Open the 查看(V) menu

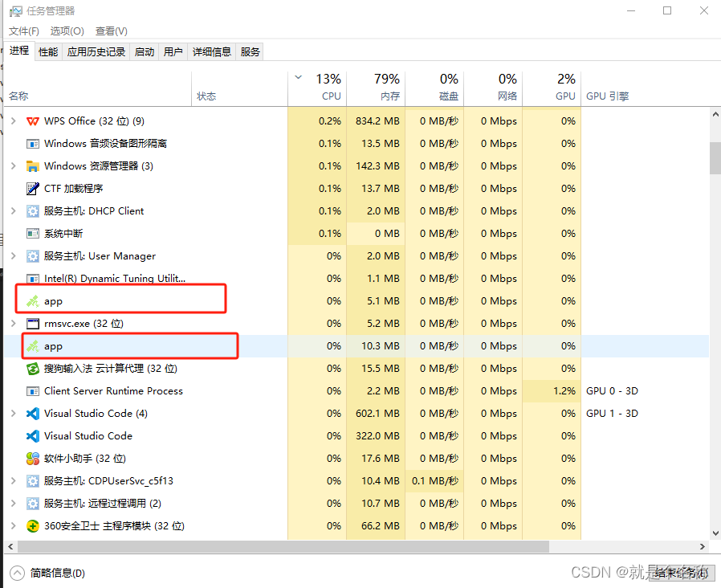[x=112, y=31]
